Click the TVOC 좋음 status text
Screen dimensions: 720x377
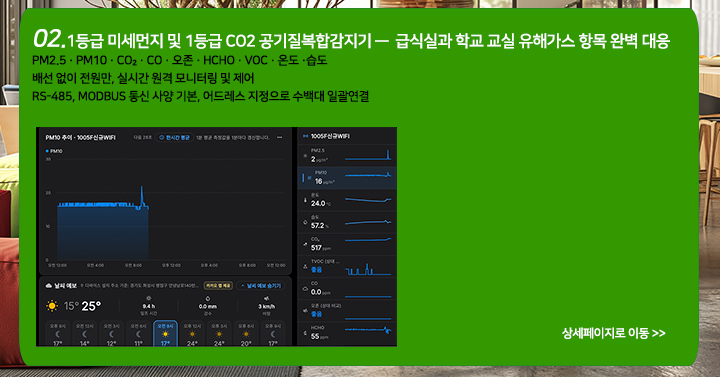point(316,270)
